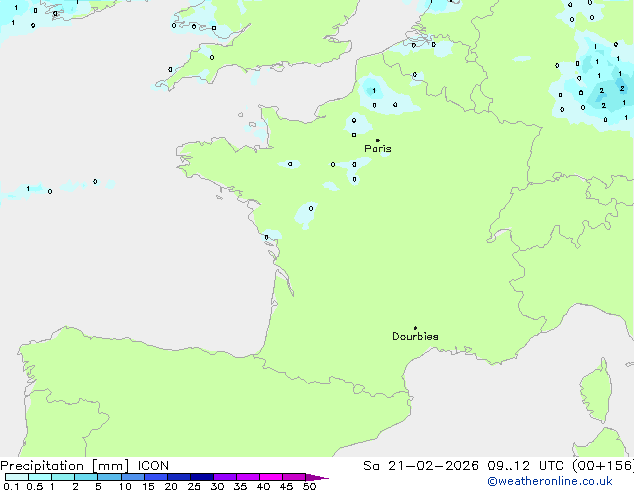Click the '50' value on legend scale
634x490 pixels.
tap(310, 487)
